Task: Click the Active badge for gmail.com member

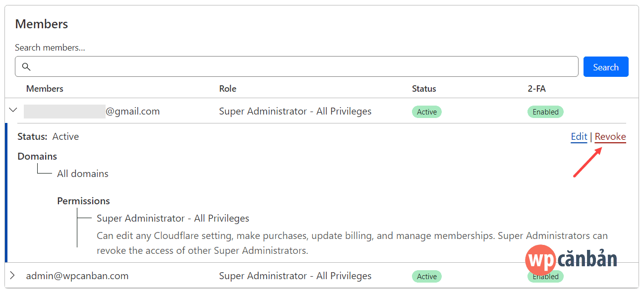Action: point(427,112)
